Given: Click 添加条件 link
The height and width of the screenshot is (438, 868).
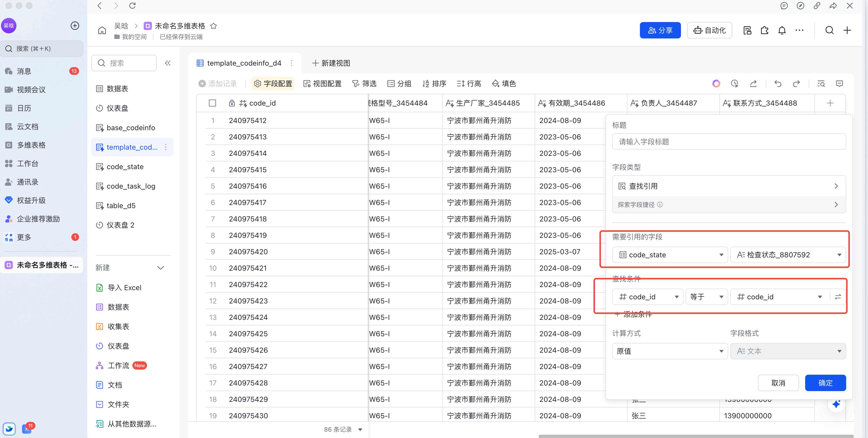Looking at the screenshot, I should pyautogui.click(x=633, y=314).
